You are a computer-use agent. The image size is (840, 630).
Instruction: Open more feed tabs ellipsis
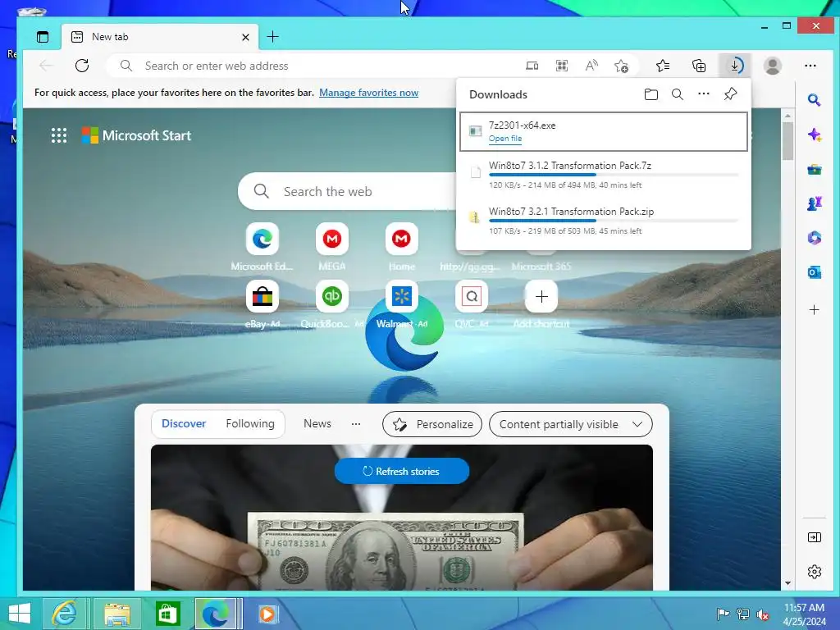pos(356,424)
